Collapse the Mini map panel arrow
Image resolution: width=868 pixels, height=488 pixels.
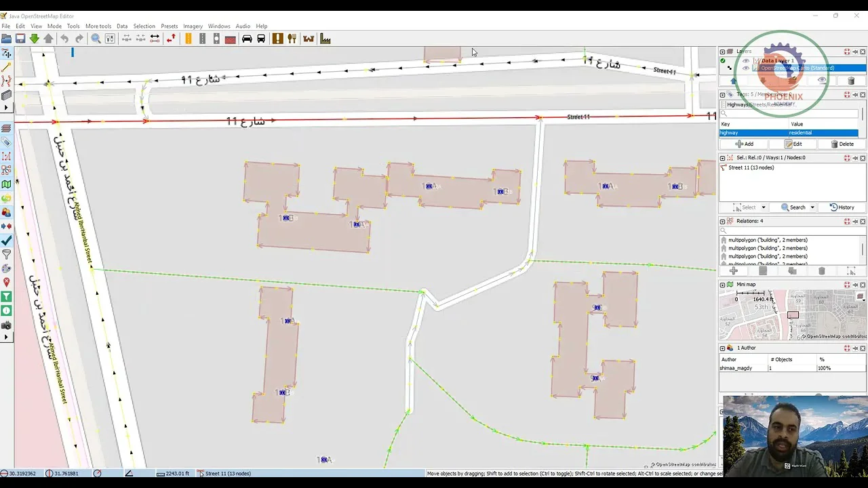[722, 285]
